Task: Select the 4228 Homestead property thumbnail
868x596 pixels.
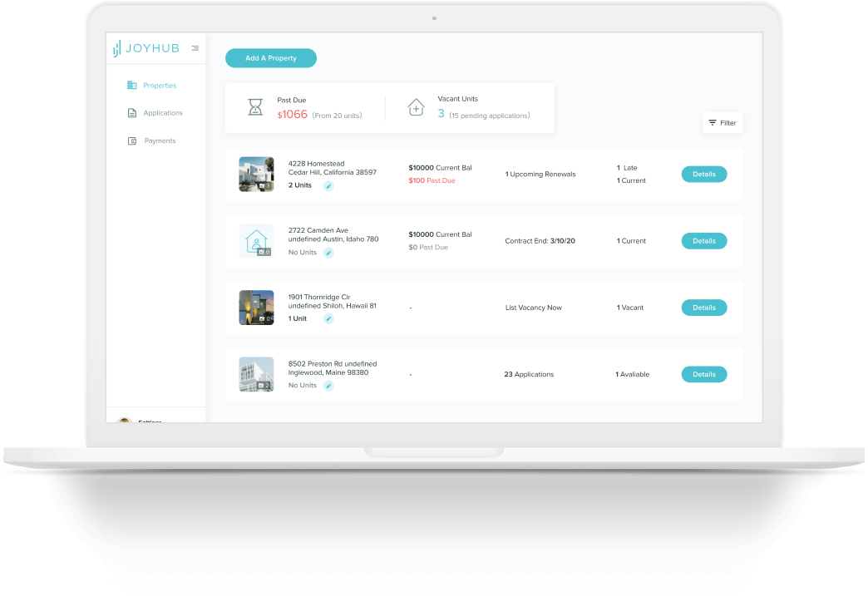Action: [x=256, y=175]
